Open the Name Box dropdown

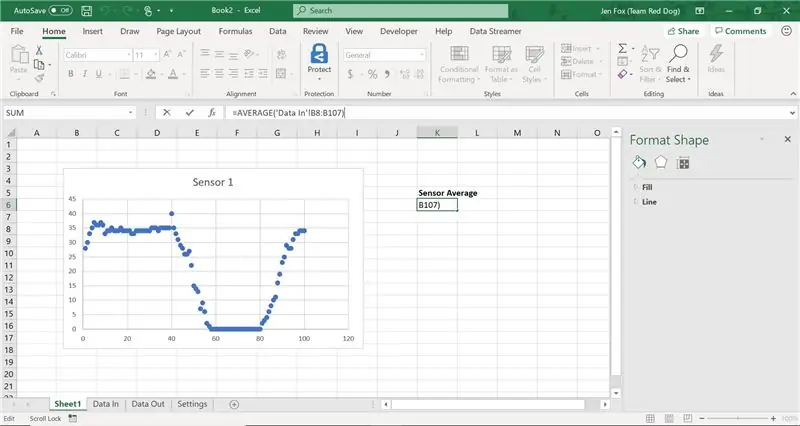pyautogui.click(x=130, y=113)
